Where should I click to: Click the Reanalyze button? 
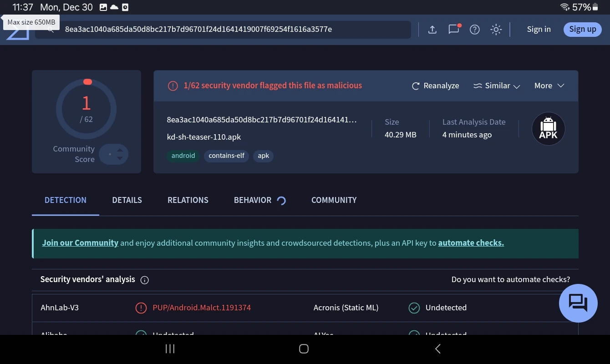point(435,86)
